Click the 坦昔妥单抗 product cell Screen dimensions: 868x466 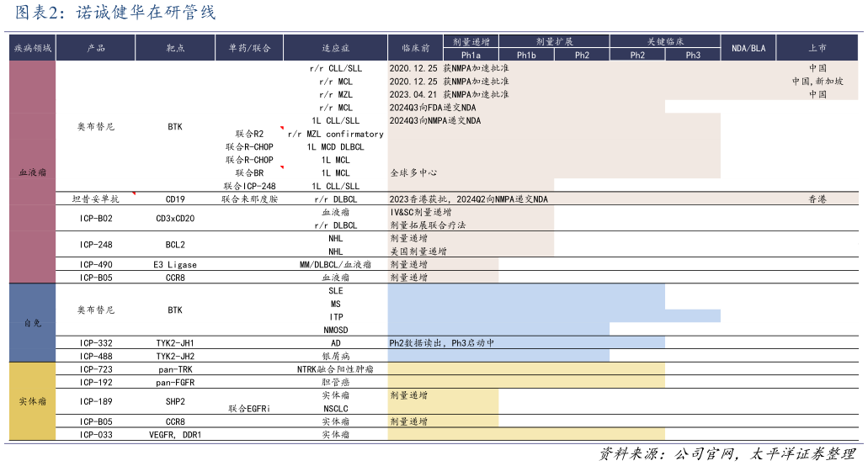coord(96,199)
